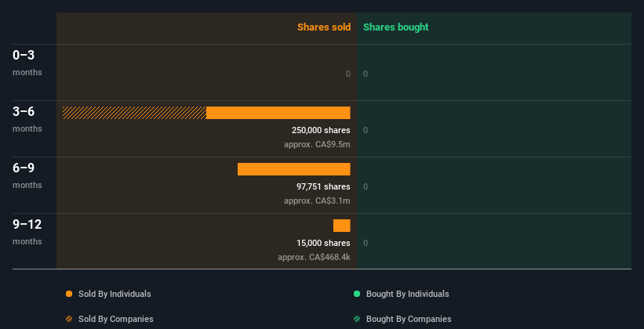This screenshot has height=329, width=644.
Task: Toggle the Sold By Companies legend label
Action: pos(115,319)
